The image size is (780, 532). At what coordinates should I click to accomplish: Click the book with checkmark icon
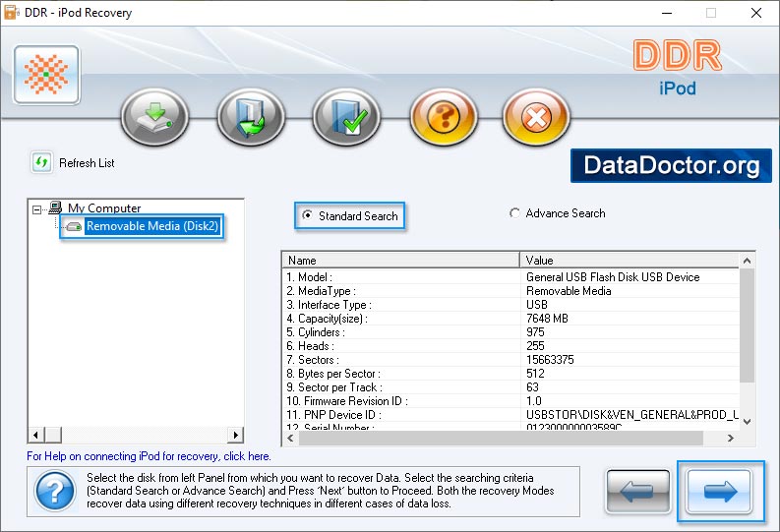346,117
